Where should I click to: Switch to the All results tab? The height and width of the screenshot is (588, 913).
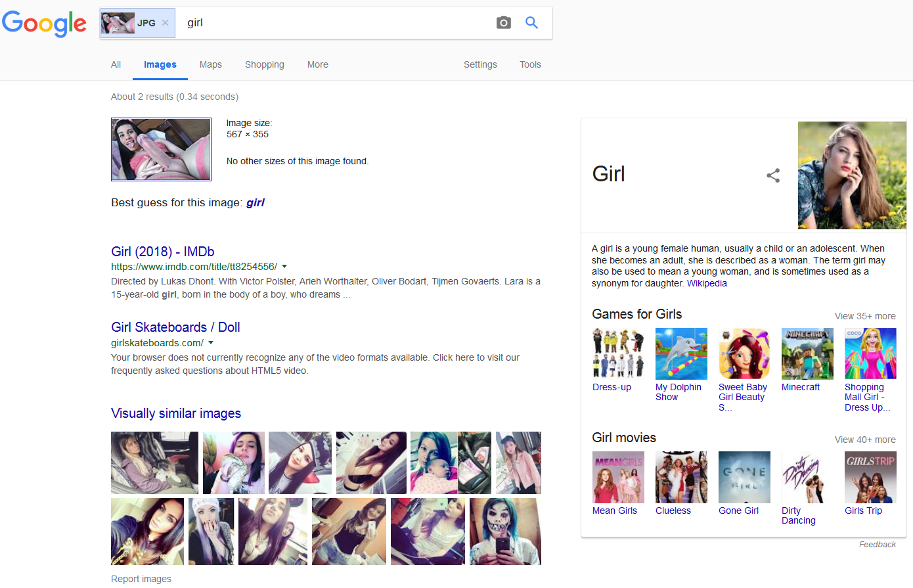coord(116,64)
